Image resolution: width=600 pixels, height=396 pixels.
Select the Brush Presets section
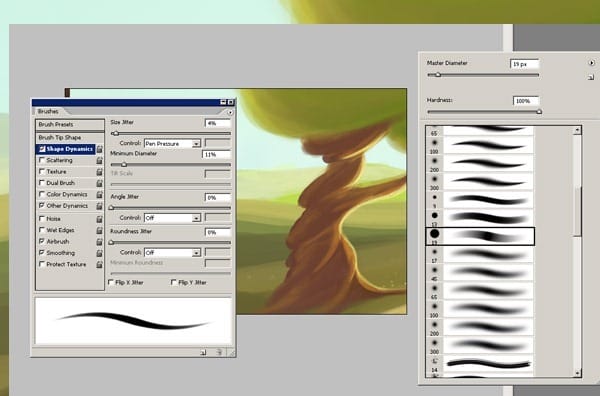pyautogui.click(x=70, y=124)
